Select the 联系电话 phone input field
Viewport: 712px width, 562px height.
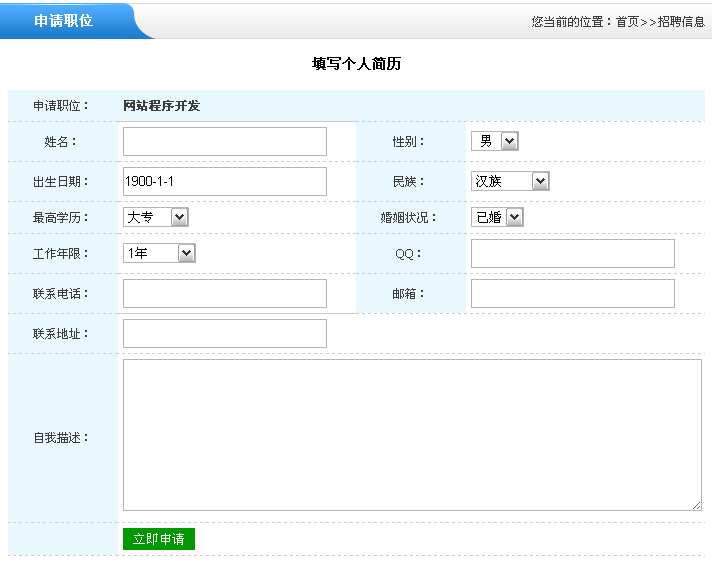pos(224,294)
